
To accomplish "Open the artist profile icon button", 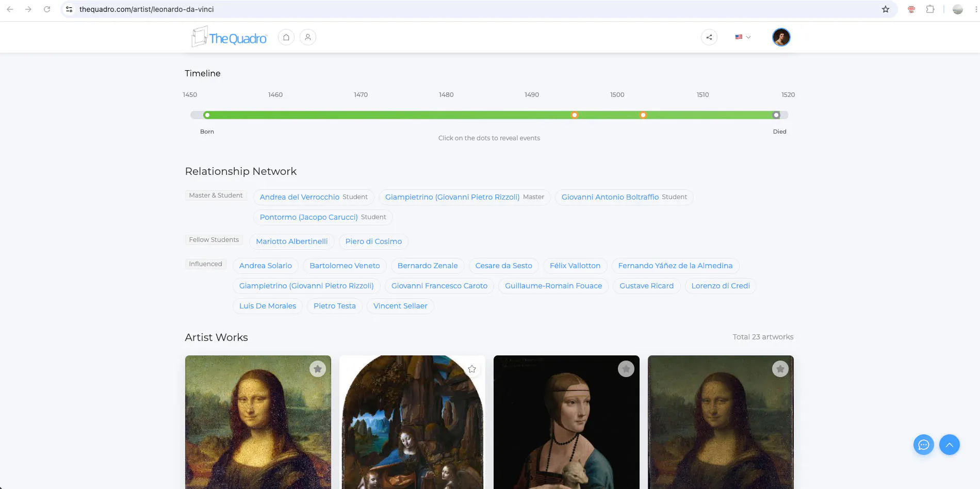I will point(308,37).
